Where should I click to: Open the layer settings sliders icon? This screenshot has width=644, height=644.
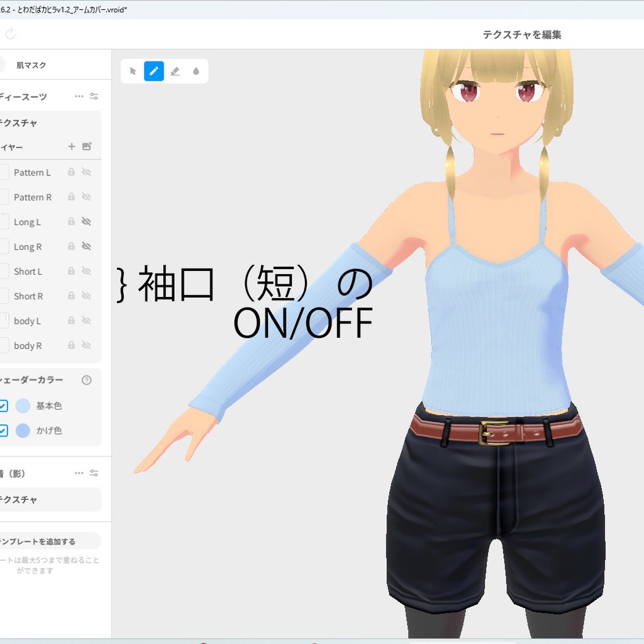click(93, 96)
